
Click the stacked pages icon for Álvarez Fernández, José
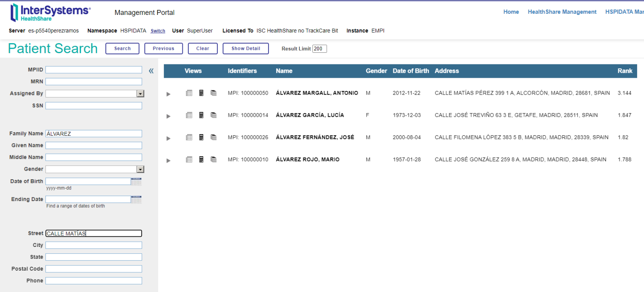pos(214,137)
